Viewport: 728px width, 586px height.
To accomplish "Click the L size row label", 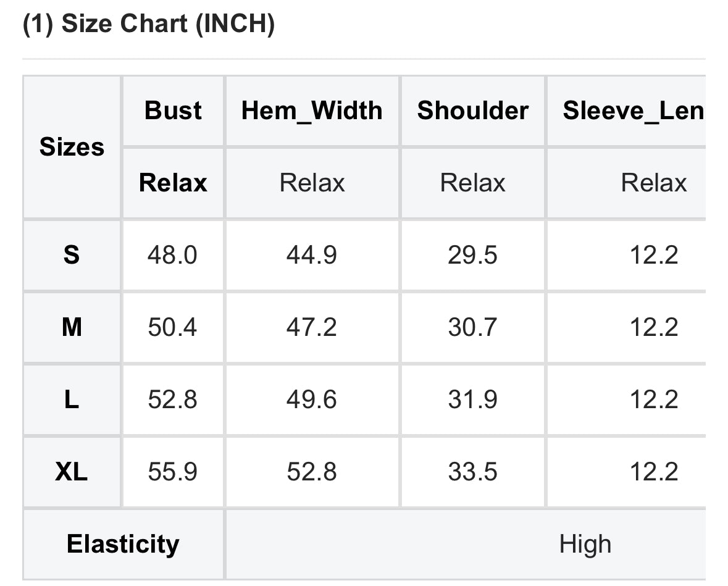I will pyautogui.click(x=72, y=400).
